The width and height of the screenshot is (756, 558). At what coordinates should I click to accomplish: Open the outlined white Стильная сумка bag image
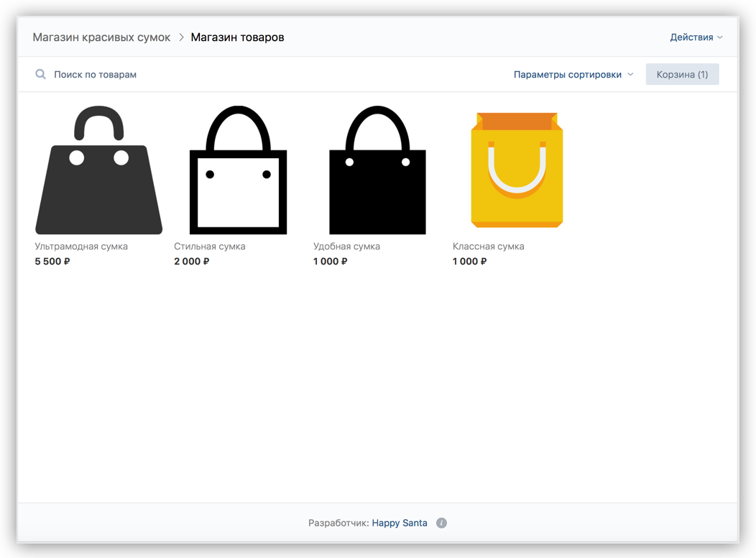[x=238, y=170]
